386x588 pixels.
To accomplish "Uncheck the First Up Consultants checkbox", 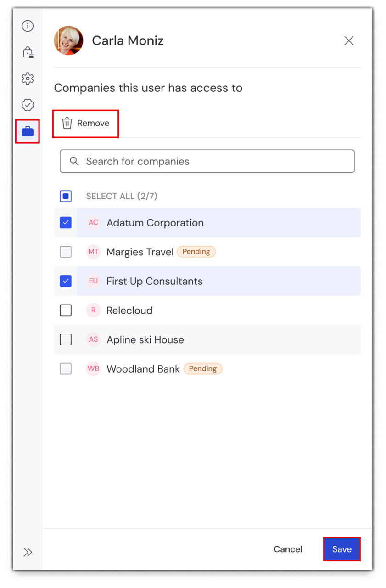I will point(66,281).
